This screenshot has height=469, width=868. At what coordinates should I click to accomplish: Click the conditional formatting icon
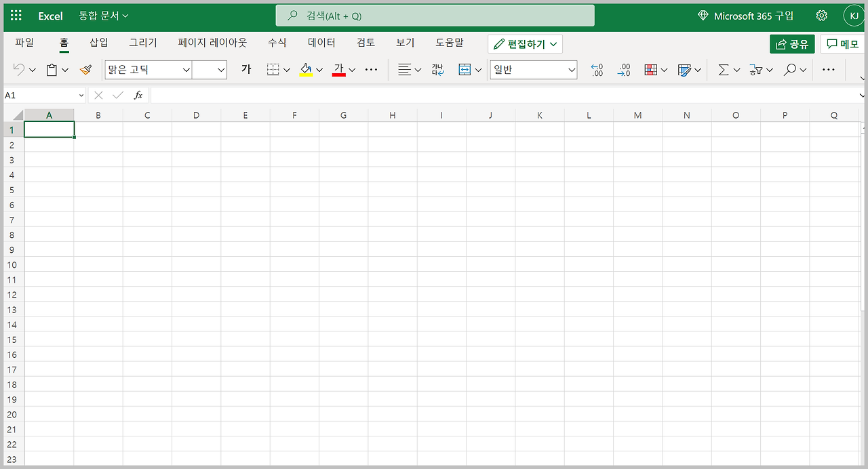pos(651,70)
